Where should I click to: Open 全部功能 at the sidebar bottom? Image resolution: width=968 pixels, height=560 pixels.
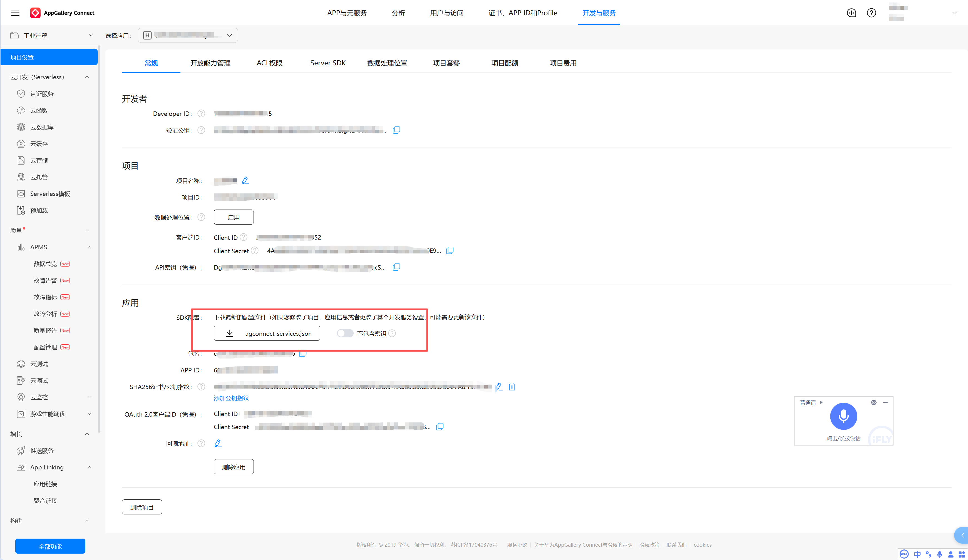[50, 546]
